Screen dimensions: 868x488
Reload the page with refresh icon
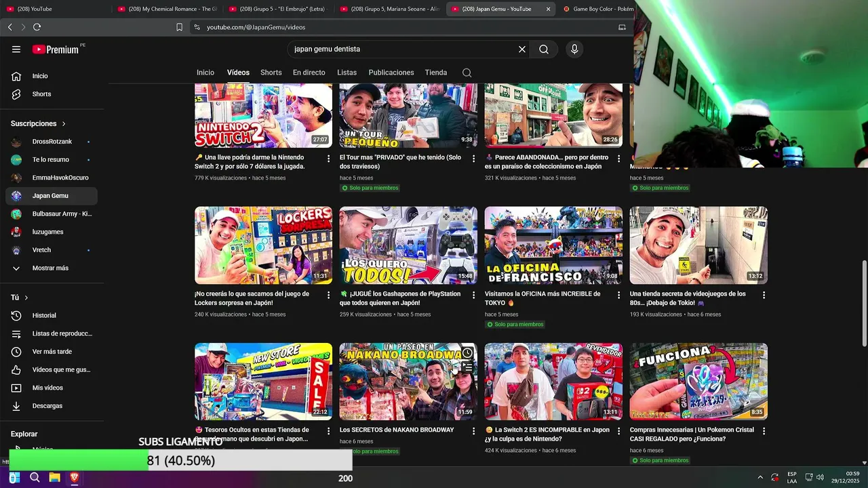coord(37,27)
